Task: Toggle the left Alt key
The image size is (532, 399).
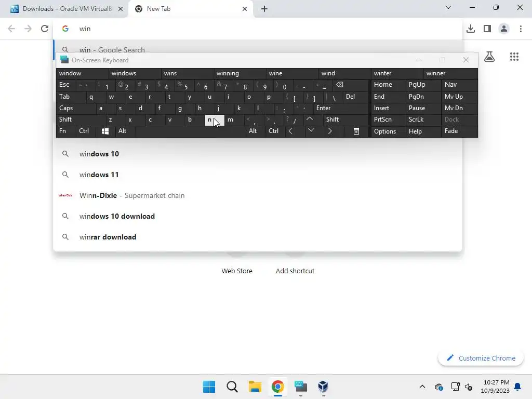Action: coord(125,131)
